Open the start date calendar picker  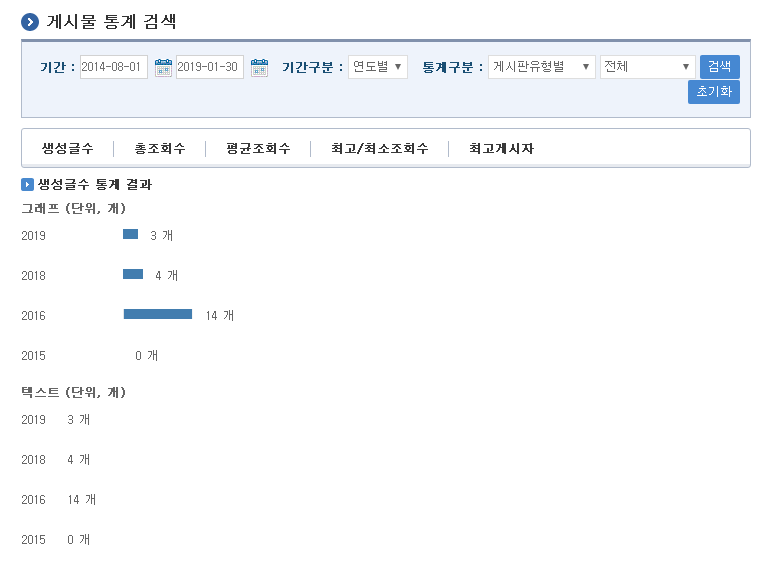[x=163, y=68]
